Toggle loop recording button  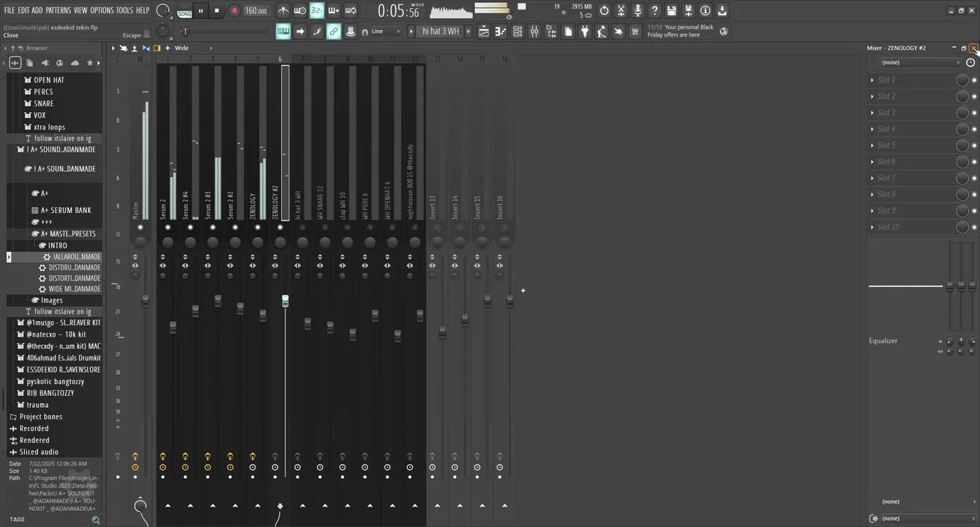click(350, 10)
